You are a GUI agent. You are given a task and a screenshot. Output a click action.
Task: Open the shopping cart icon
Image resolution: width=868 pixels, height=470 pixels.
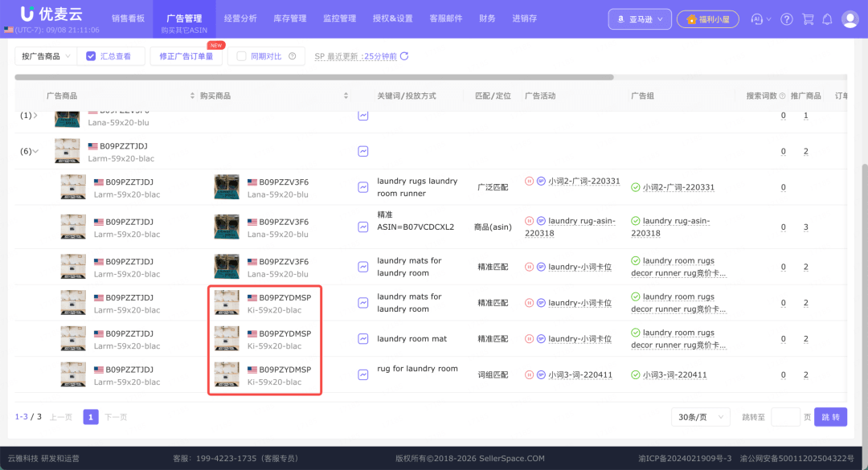(x=808, y=19)
